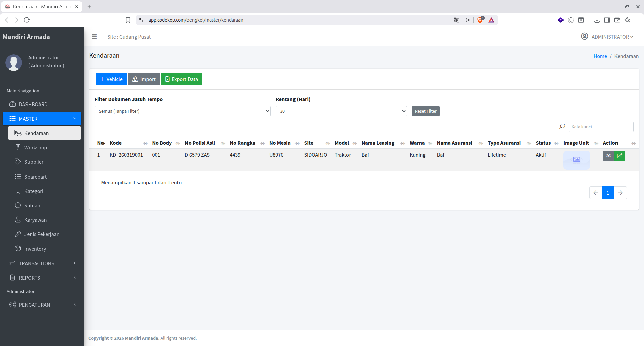Open Inventory menu item
The width and height of the screenshot is (644, 346).
click(x=45, y=249)
